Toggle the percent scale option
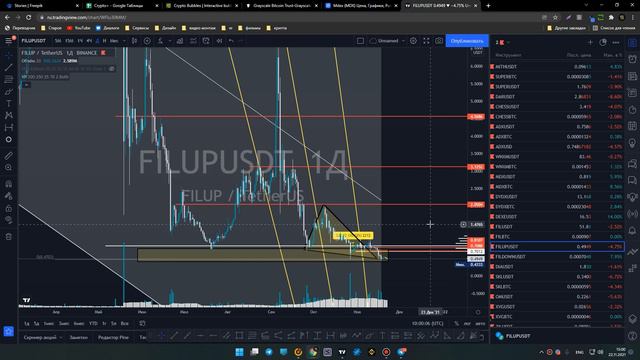Viewport: 640px width, 360px height. (x=456, y=323)
